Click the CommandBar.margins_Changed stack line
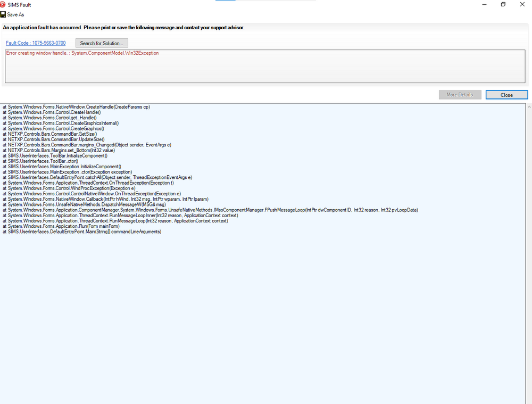 [87, 145]
